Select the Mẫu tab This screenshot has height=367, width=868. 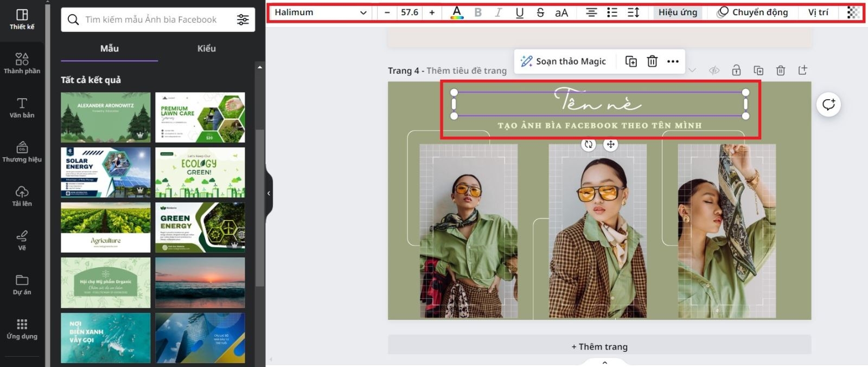[109, 48]
